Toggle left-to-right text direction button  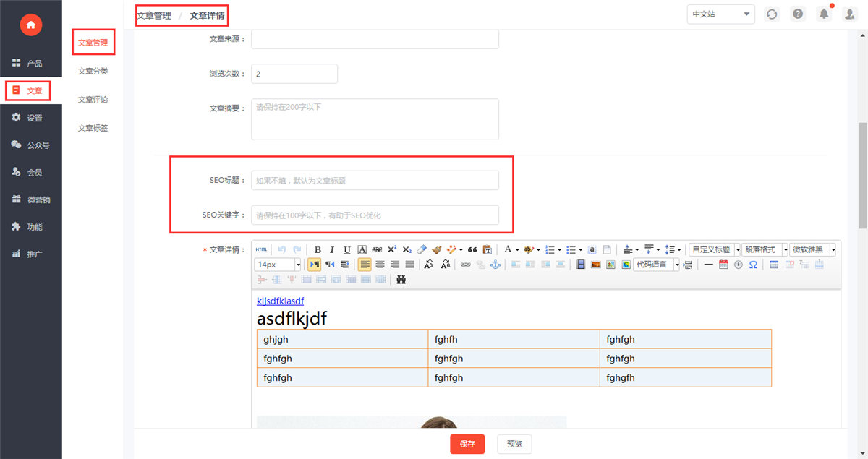tap(315, 265)
